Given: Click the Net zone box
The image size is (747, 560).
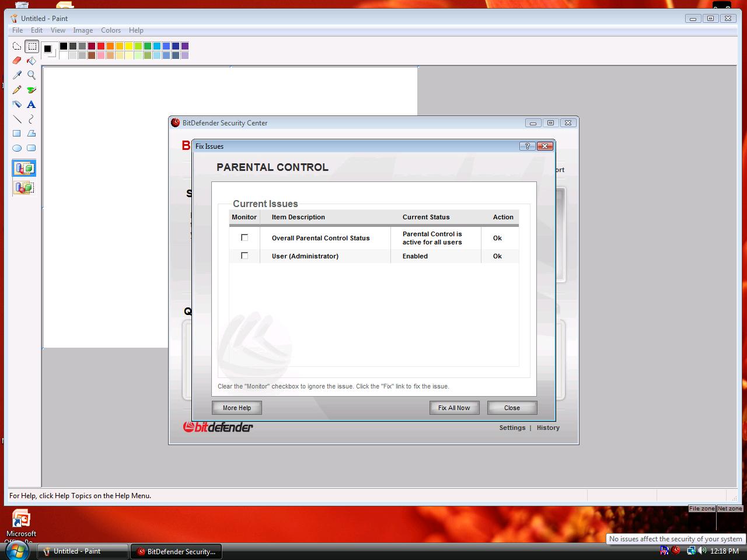Looking at the screenshot, I should tap(730, 509).
